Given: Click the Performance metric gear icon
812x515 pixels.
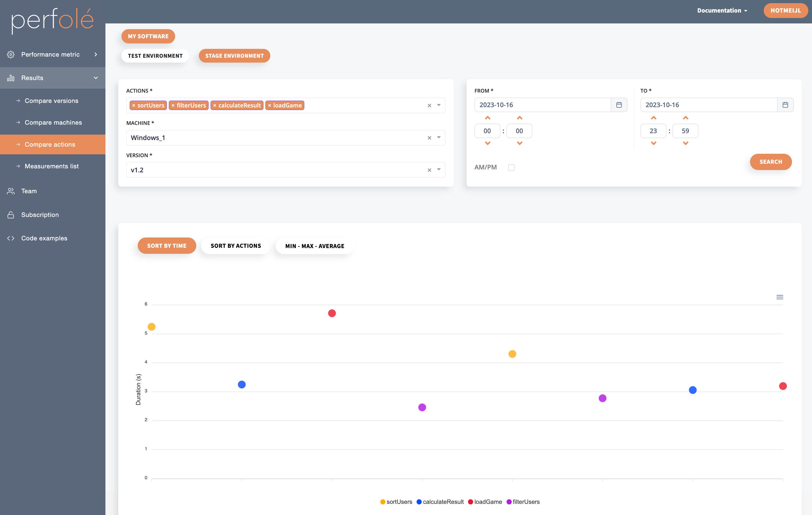Looking at the screenshot, I should coord(11,54).
